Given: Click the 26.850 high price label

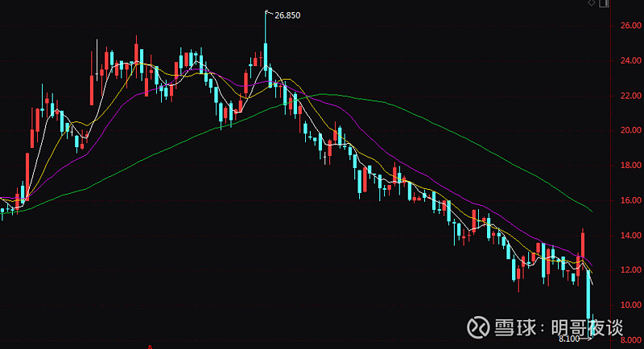Looking at the screenshot, I should tap(287, 15).
